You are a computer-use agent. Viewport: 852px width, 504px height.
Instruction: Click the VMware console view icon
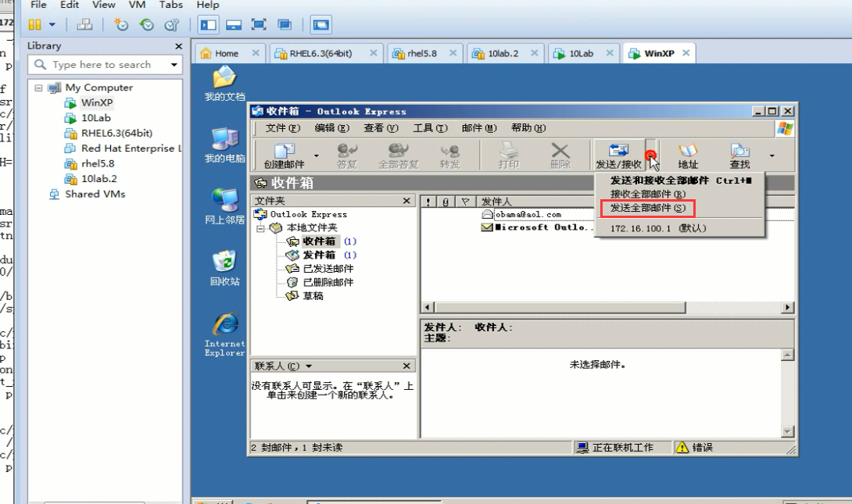[321, 24]
